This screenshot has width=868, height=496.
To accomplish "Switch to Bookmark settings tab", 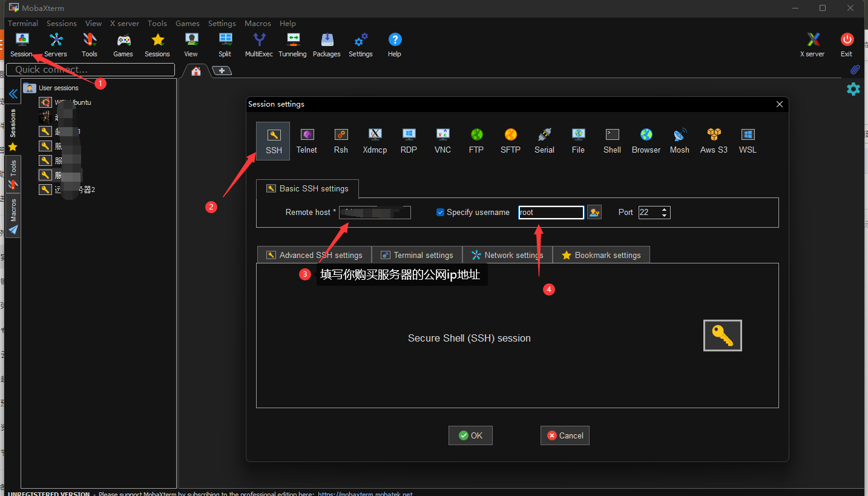I will tap(601, 255).
